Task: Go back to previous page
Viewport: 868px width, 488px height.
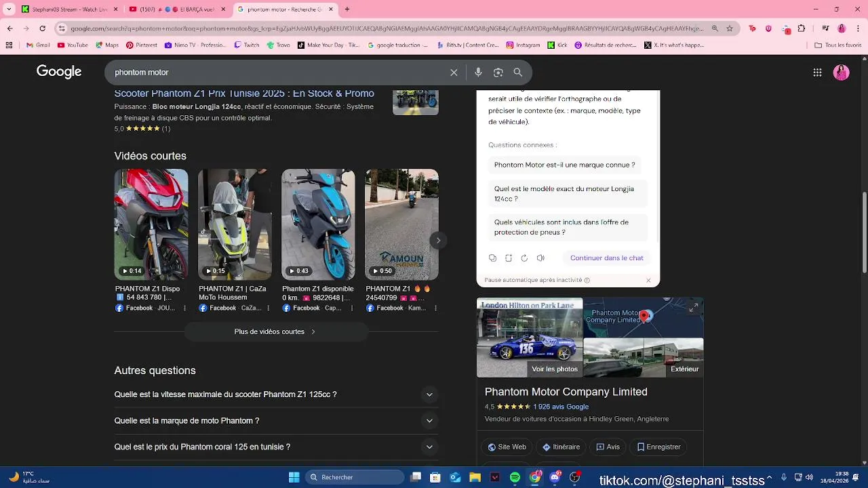Action: [10, 28]
